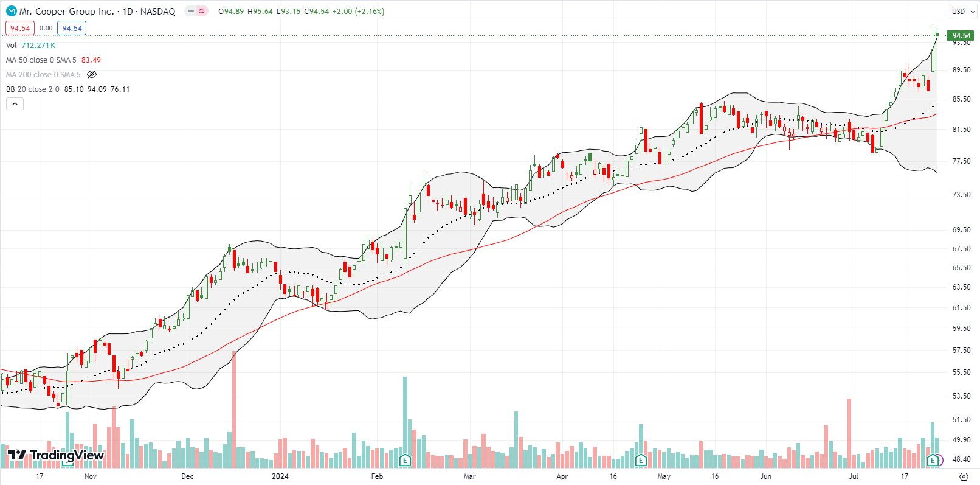Screen dimensions: 980x485
Task: Click the Jun label on time axis
Action: [765, 476]
